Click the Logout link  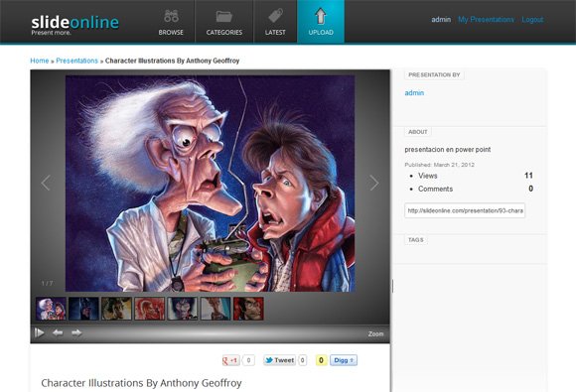[x=532, y=20]
